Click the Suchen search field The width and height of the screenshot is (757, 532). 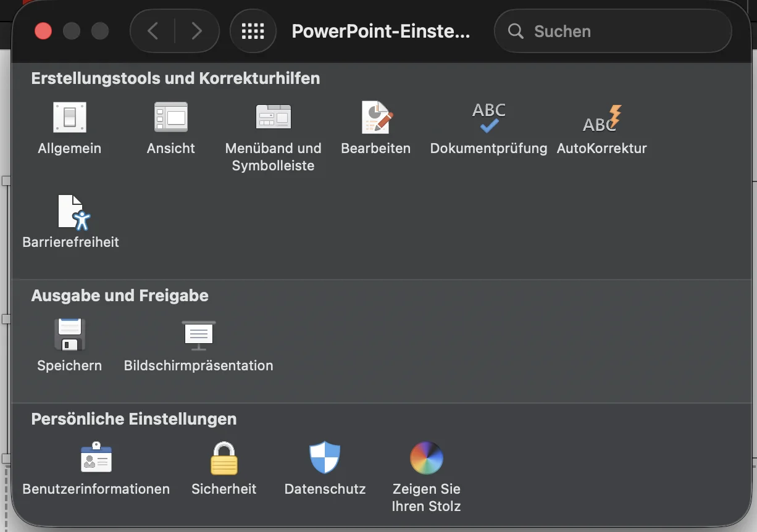coord(613,31)
